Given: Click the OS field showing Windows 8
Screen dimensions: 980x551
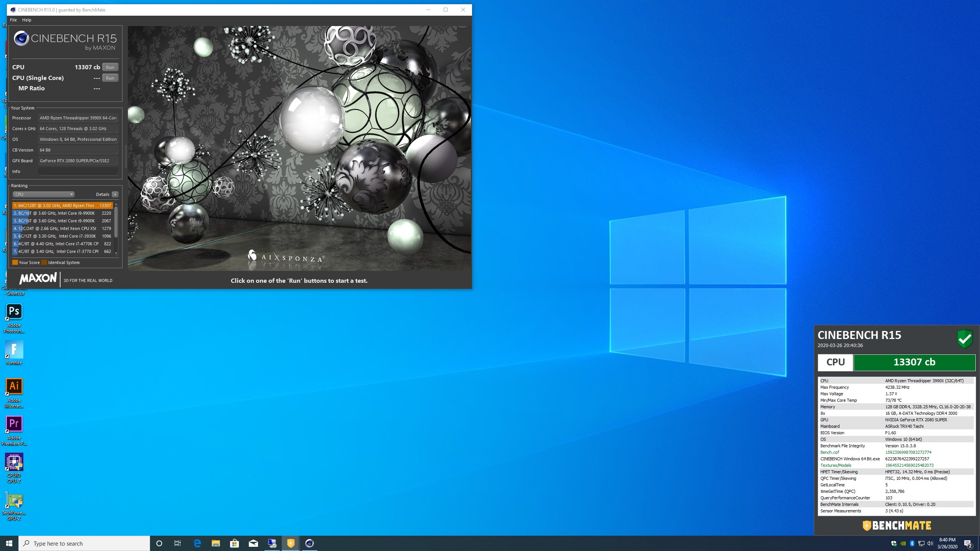Looking at the screenshot, I should 78,139.
